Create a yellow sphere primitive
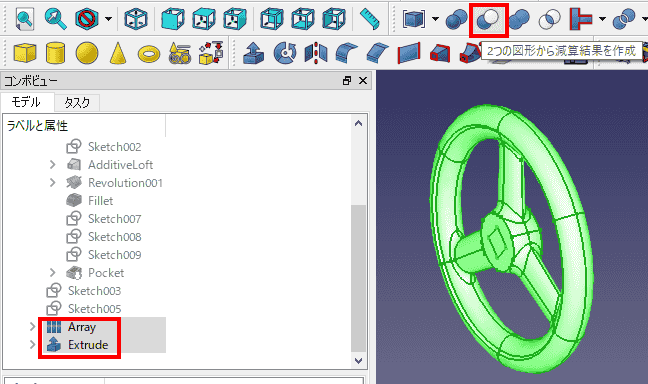This screenshot has width=648, height=384. (87, 53)
